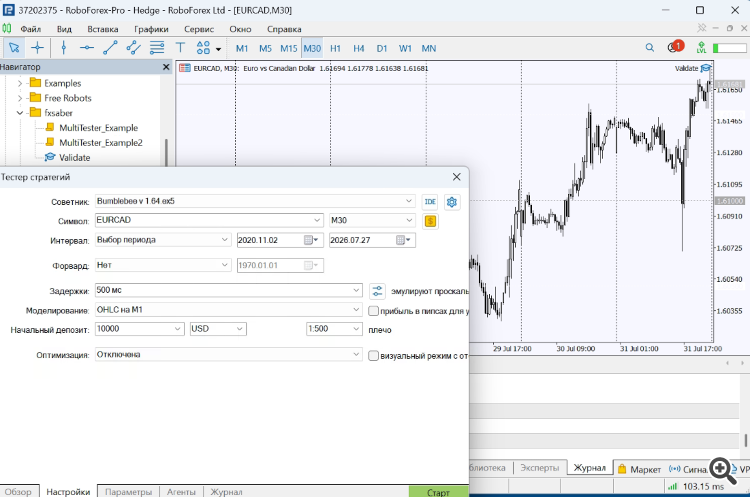This screenshot has height=497, width=750.
Task: Click the Validate graduation cap icon on chart
Action: (706, 68)
